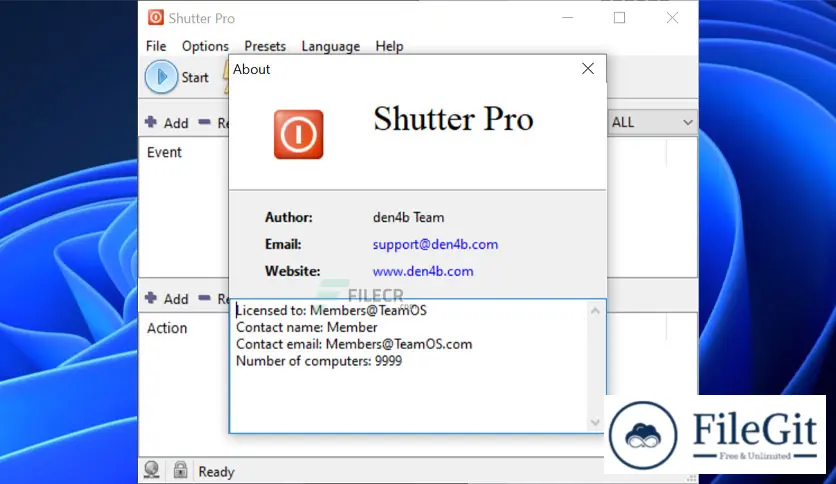Minimize the Shutter Pro window
The width and height of the screenshot is (836, 484).
(x=568, y=18)
